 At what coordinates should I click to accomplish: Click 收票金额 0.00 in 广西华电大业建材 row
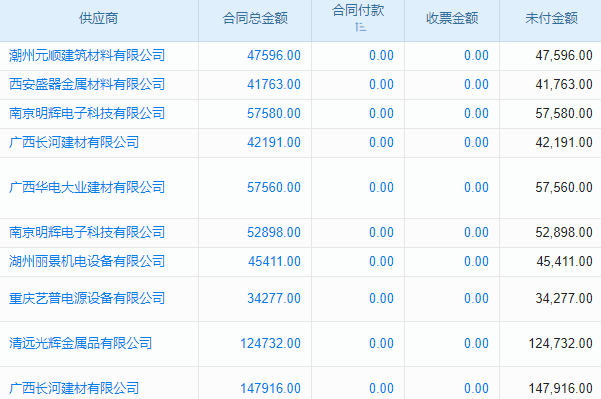[x=476, y=187]
